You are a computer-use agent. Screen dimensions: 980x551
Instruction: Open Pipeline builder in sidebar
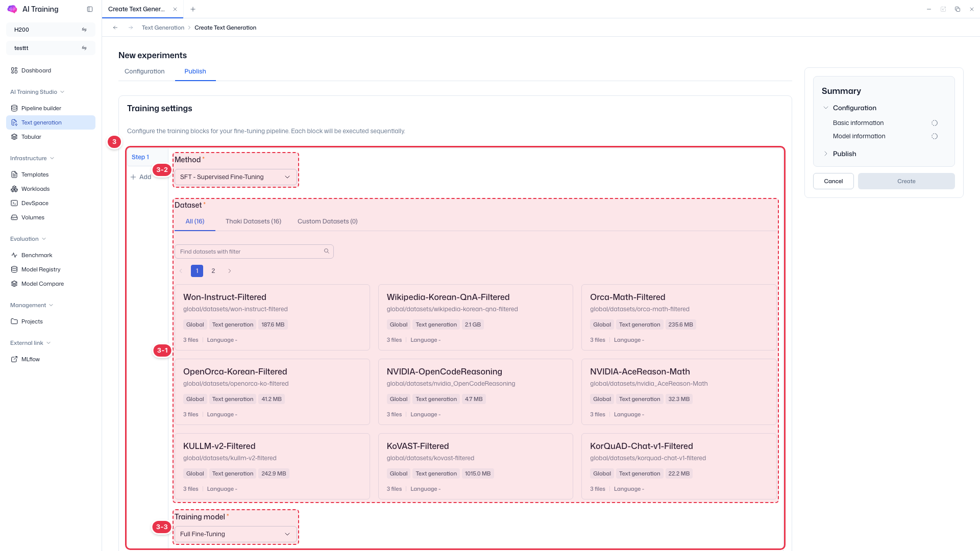(x=51, y=108)
